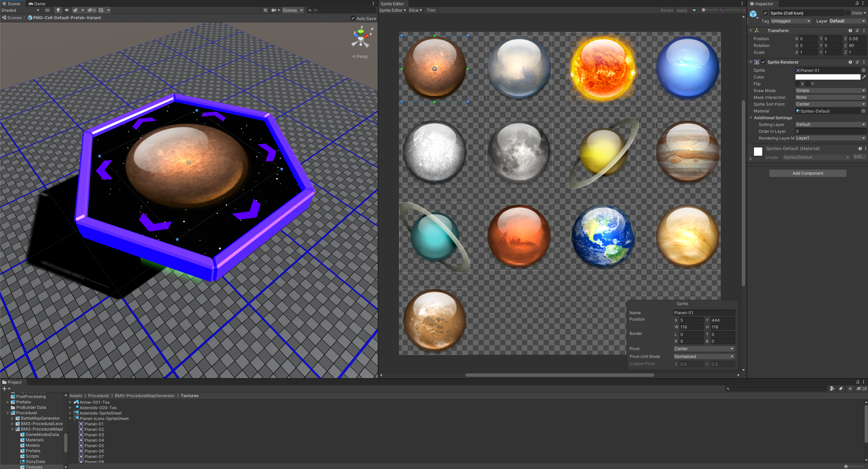Viewport: 868px width, 469px height.
Task: Toggle scene lighting bulb icon
Action: coord(58,10)
